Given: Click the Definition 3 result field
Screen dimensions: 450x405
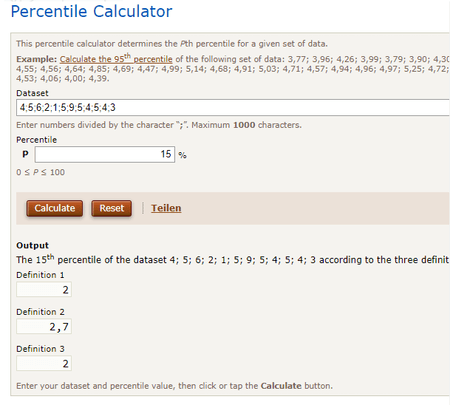Looking at the screenshot, I should point(44,364).
